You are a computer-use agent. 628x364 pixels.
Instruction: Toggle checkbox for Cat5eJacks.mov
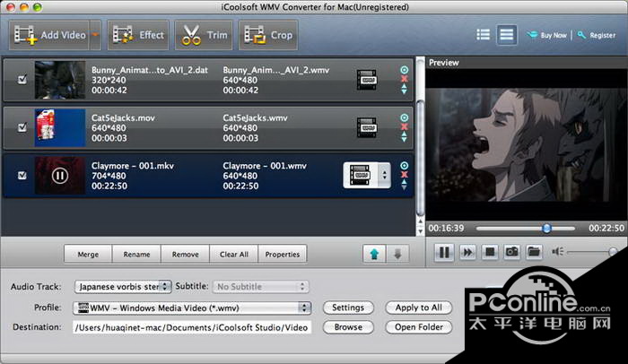tap(22, 127)
